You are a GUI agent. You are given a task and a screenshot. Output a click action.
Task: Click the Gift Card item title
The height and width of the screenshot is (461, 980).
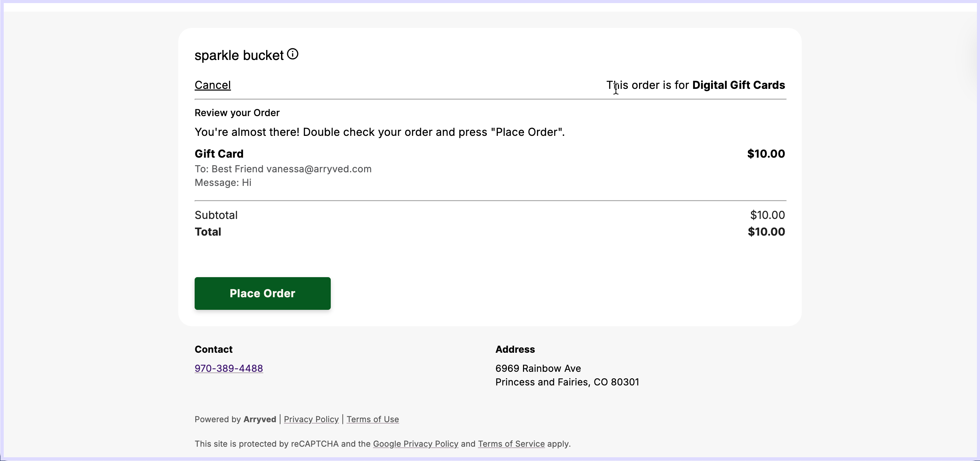pyautogui.click(x=219, y=154)
